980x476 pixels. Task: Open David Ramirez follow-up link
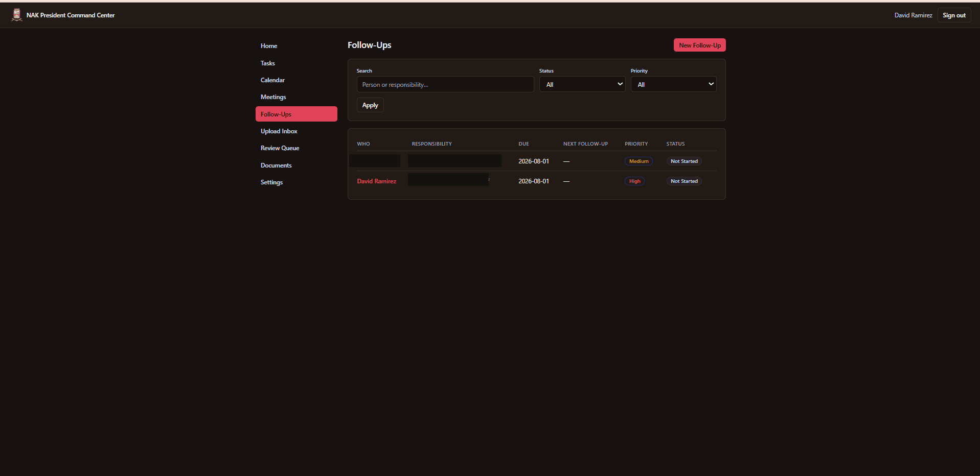click(376, 181)
